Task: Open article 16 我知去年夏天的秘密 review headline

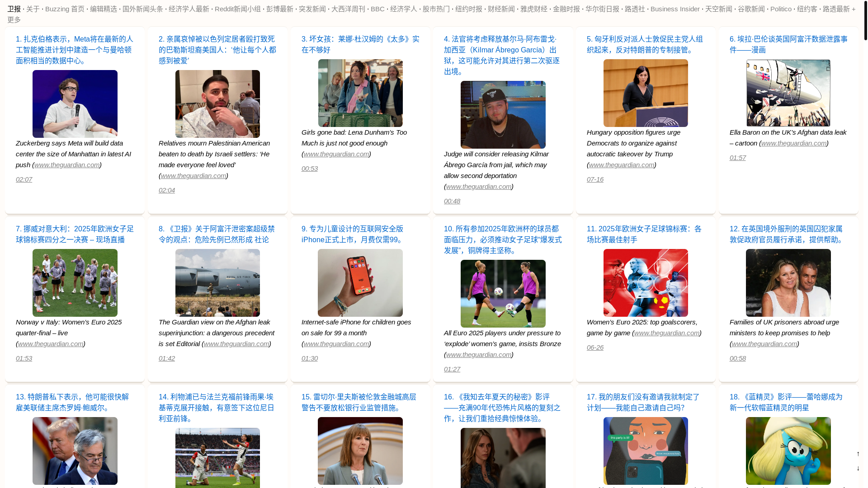Action: pos(502,408)
